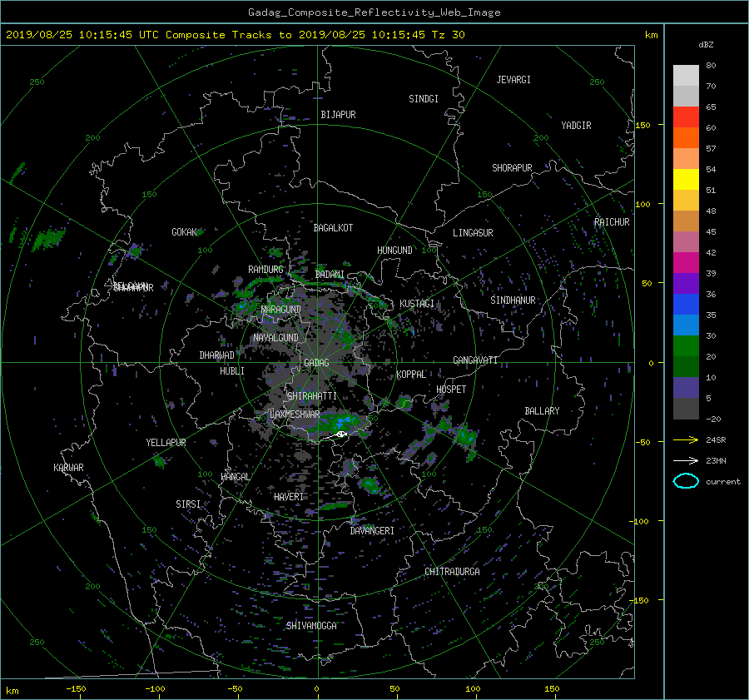
Task: Click the SINDGI city label
Action: click(424, 99)
